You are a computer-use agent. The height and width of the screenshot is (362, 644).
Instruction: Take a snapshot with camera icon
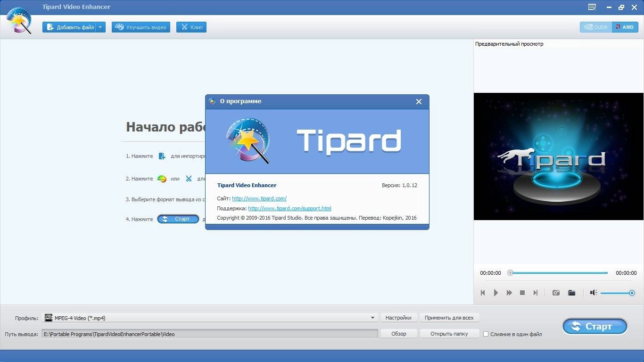click(556, 293)
